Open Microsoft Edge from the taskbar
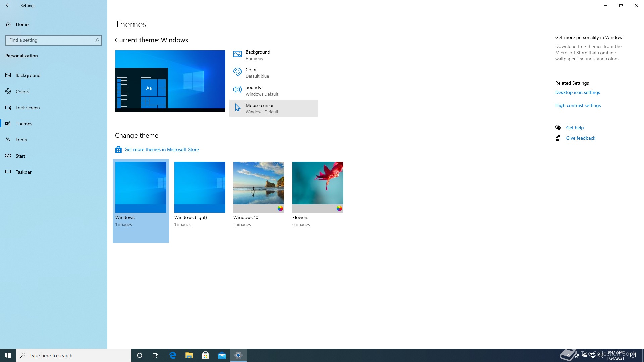644x362 pixels. pos(173,355)
